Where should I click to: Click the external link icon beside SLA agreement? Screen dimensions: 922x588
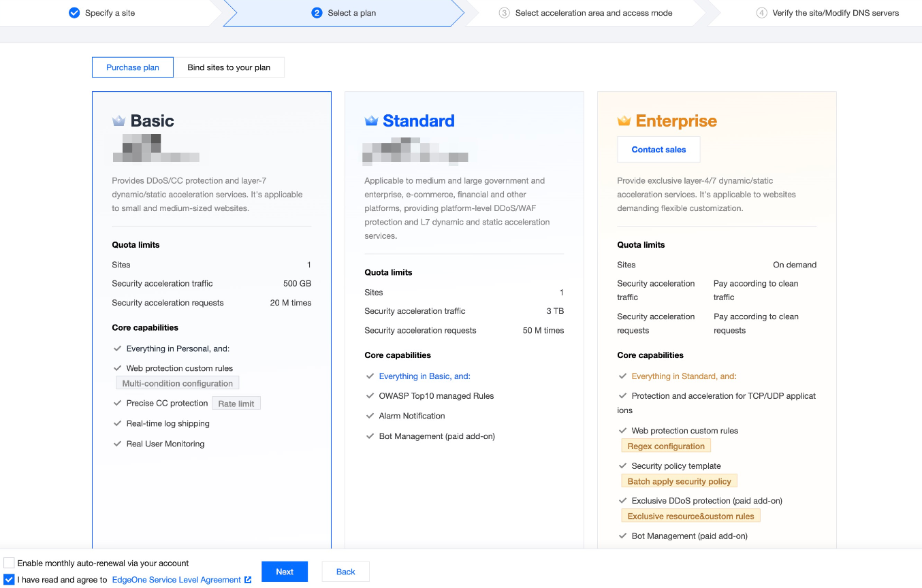click(x=248, y=580)
